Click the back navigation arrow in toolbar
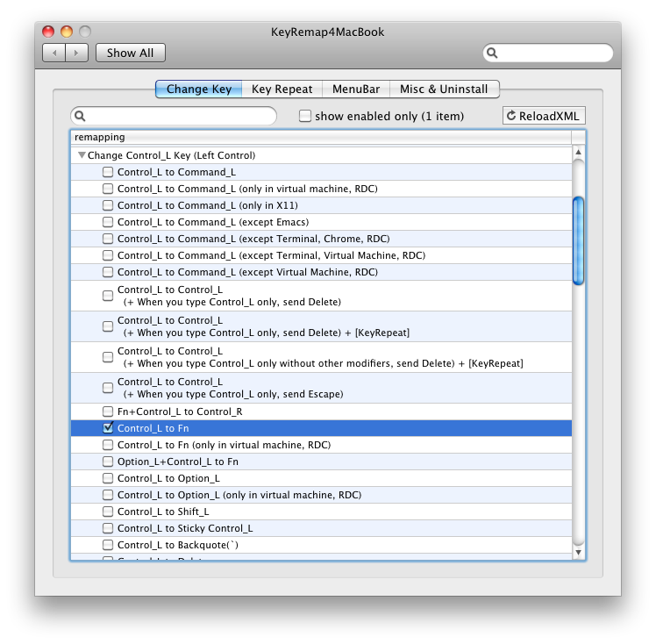 pyautogui.click(x=54, y=53)
